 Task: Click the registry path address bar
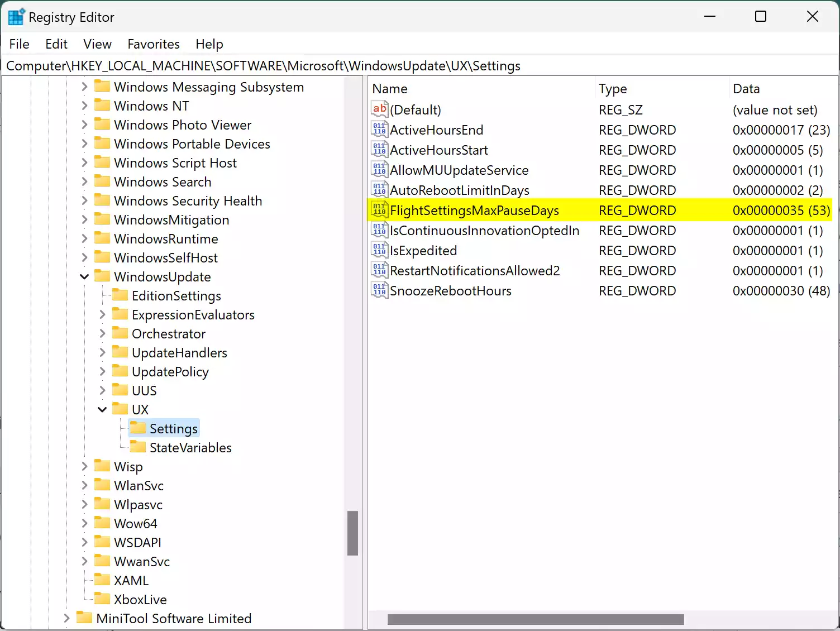click(420, 66)
